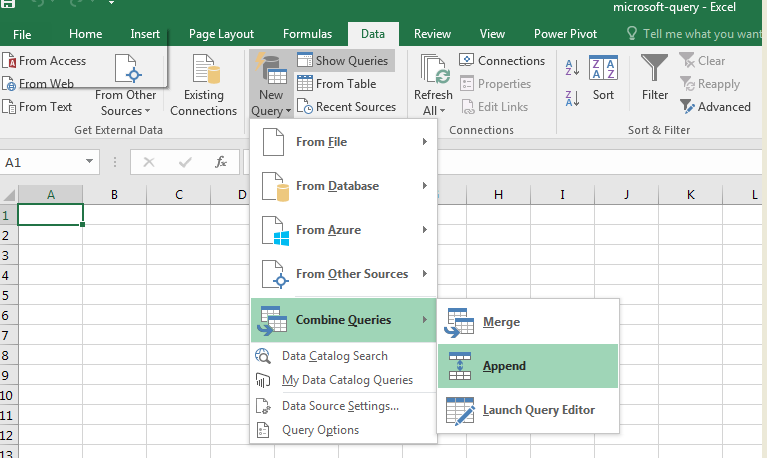
Task: Expand the From Database submenu
Action: point(343,186)
